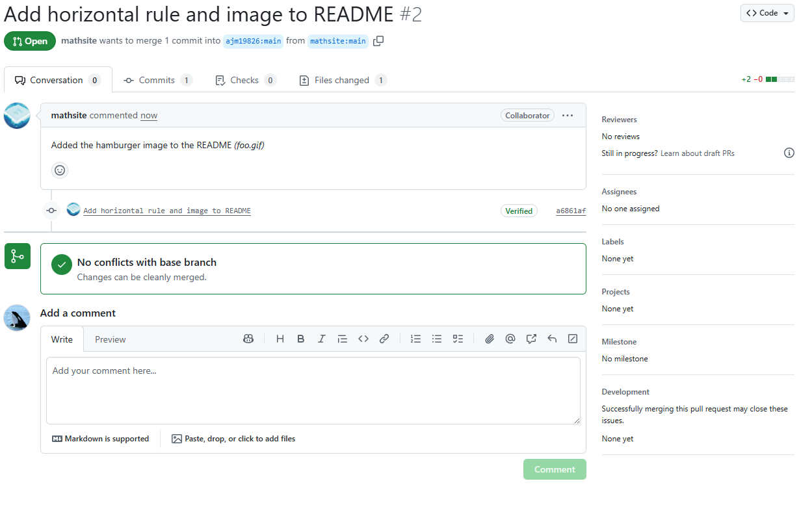The width and height of the screenshot is (812, 520).
Task: Insert inline code formatting
Action: [363, 339]
